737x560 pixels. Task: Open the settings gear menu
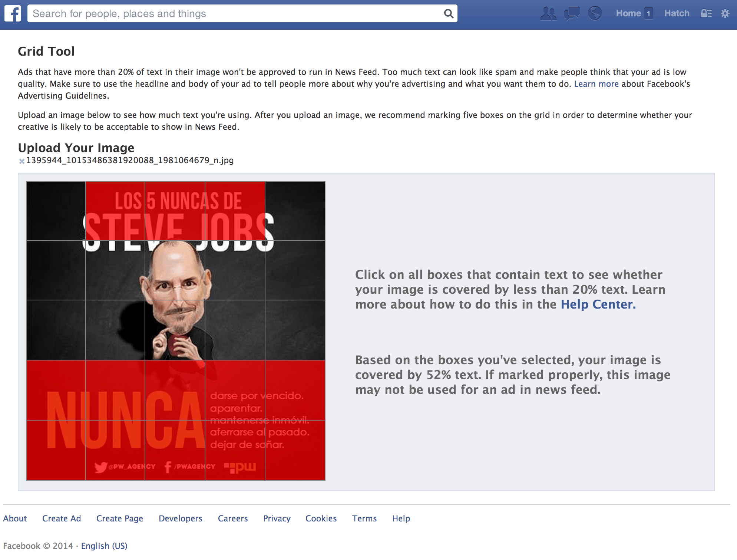tap(725, 13)
